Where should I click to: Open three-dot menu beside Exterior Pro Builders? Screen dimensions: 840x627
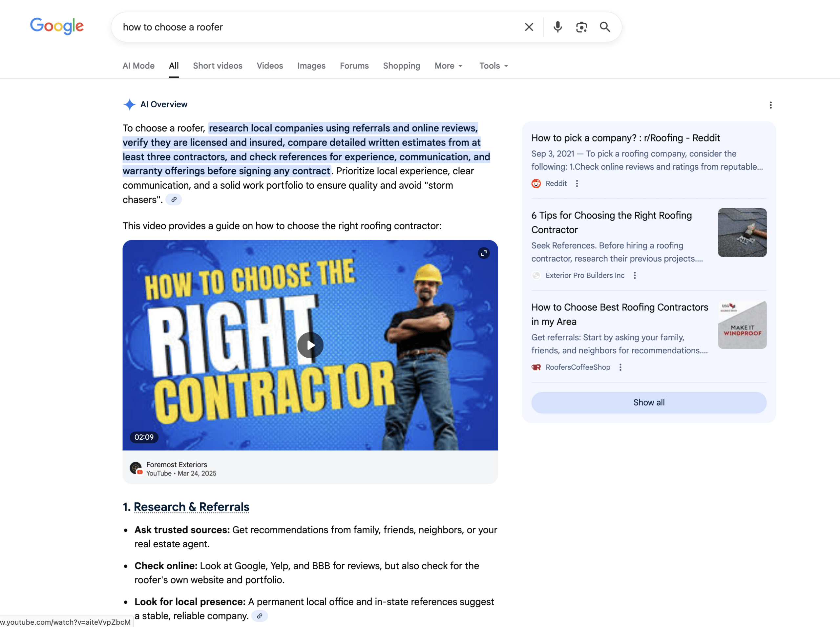tap(635, 276)
